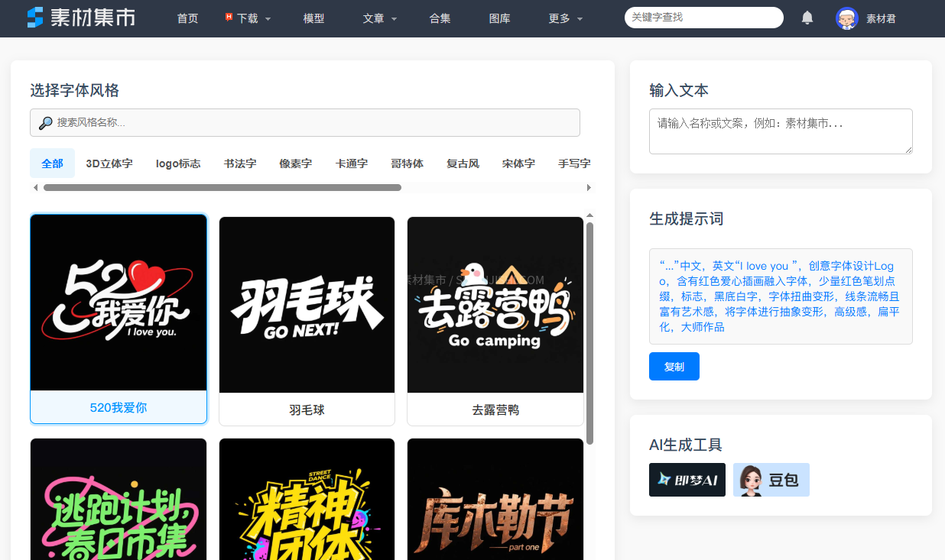Image resolution: width=945 pixels, height=560 pixels.
Task: Select the 库木勒节 style thumbnail
Action: pos(495,499)
